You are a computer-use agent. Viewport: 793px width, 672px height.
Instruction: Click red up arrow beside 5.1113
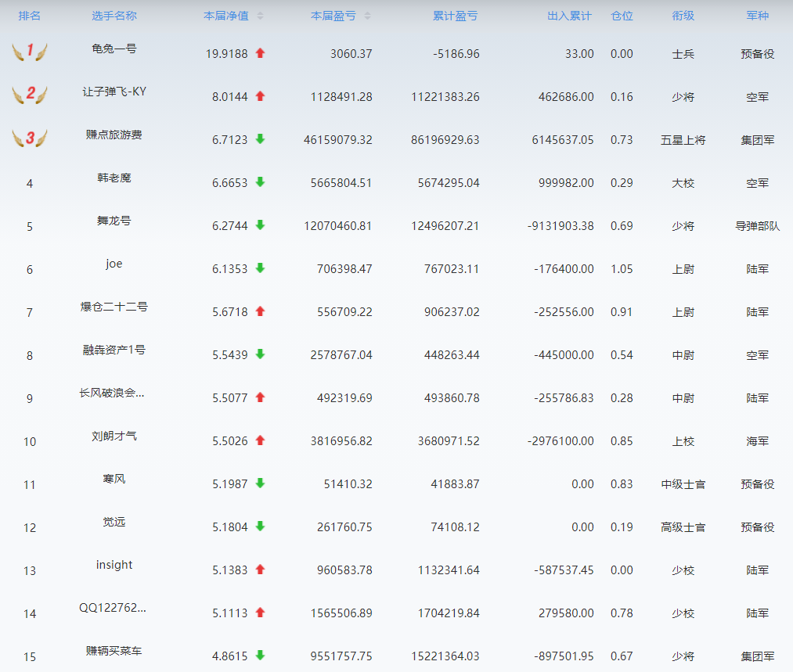(261, 613)
